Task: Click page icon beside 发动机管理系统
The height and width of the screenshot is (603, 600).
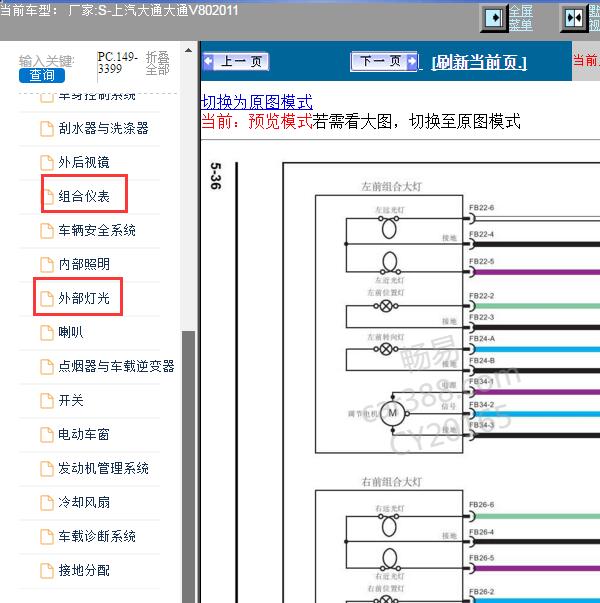Action: point(47,468)
